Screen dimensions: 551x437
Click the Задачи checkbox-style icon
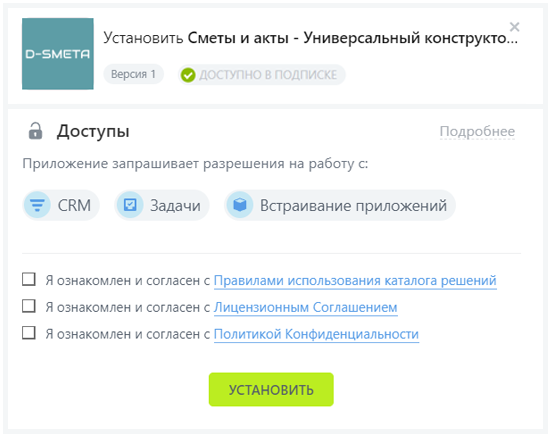tap(130, 205)
